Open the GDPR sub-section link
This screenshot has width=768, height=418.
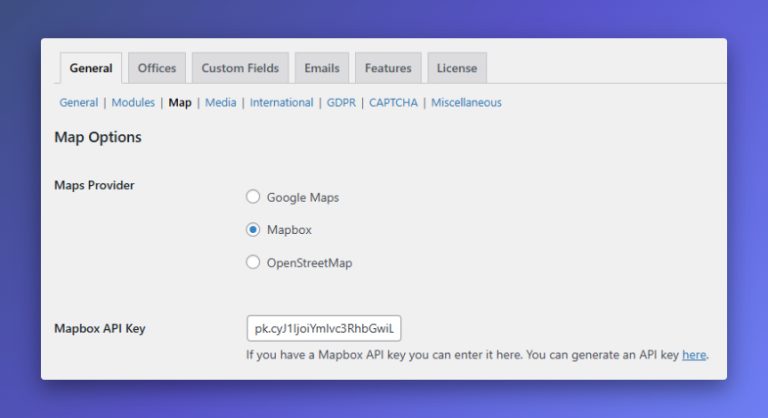[341, 102]
